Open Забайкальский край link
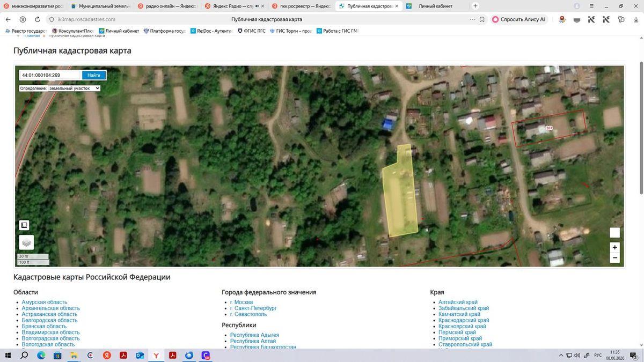The image size is (644, 362). click(464, 308)
